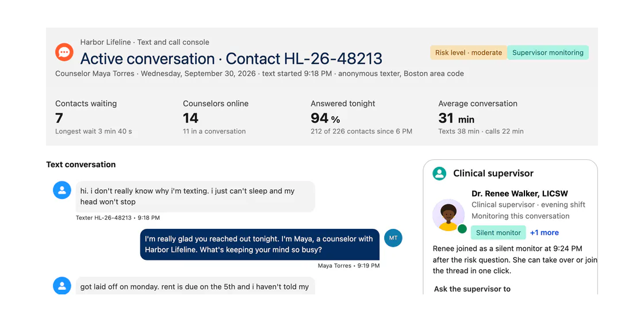Select the Active conversation Contact HL-26-48213 title

[x=231, y=59]
